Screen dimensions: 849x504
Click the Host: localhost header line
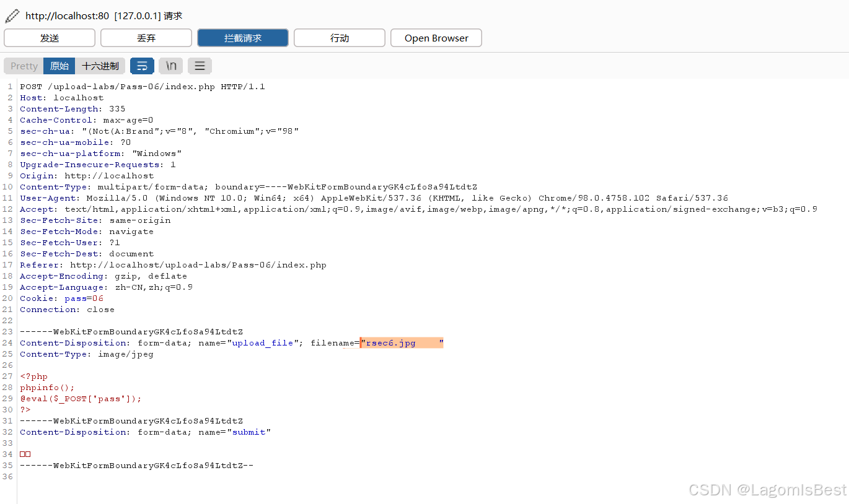tap(62, 98)
